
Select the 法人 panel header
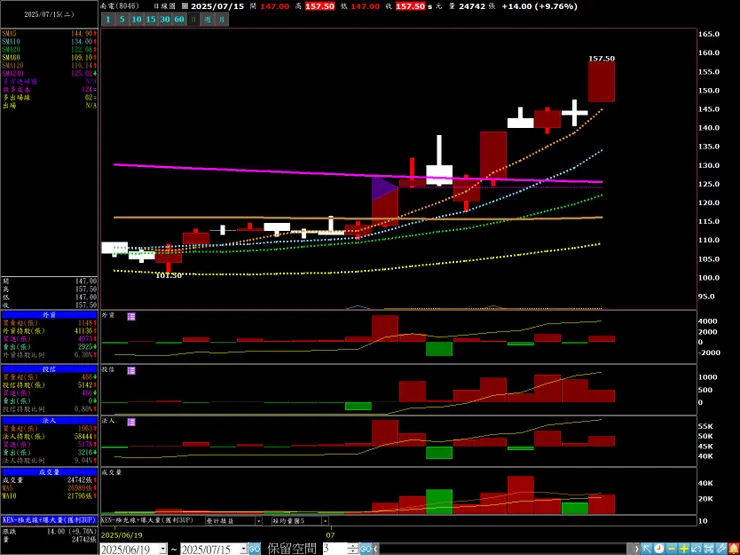click(x=49, y=420)
